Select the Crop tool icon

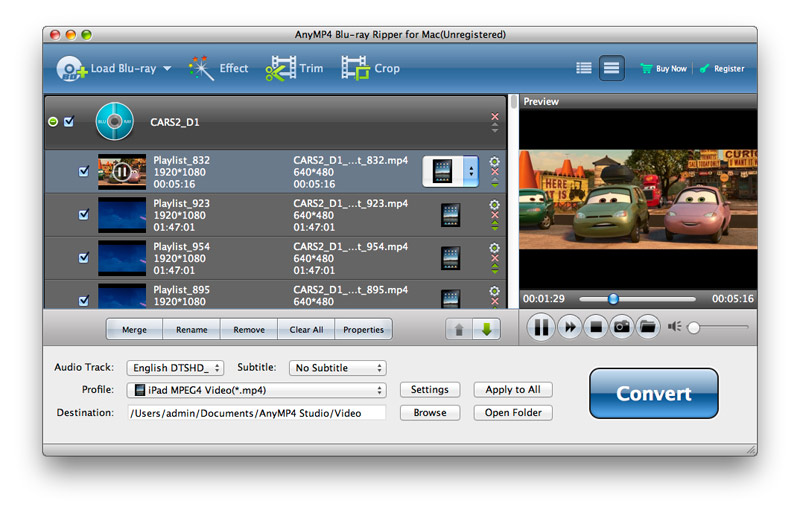point(354,68)
